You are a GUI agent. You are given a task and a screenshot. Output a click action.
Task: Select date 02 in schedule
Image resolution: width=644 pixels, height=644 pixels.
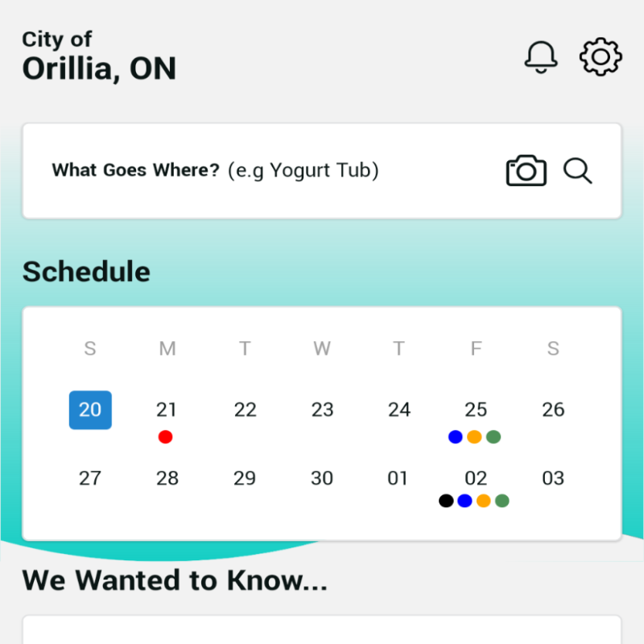coord(476,478)
